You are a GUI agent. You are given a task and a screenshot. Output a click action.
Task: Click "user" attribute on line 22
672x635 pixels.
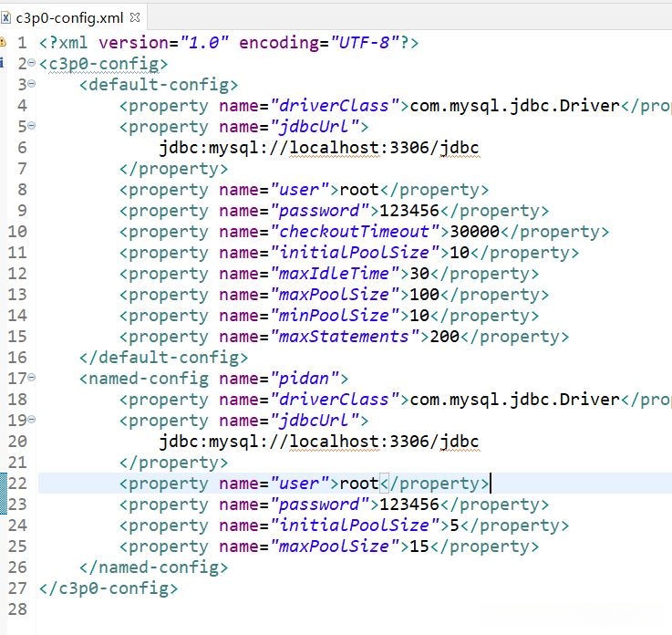pyautogui.click(x=300, y=484)
